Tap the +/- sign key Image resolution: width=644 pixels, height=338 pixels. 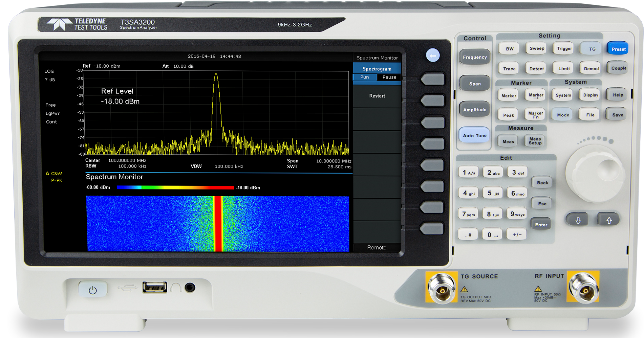(x=517, y=234)
